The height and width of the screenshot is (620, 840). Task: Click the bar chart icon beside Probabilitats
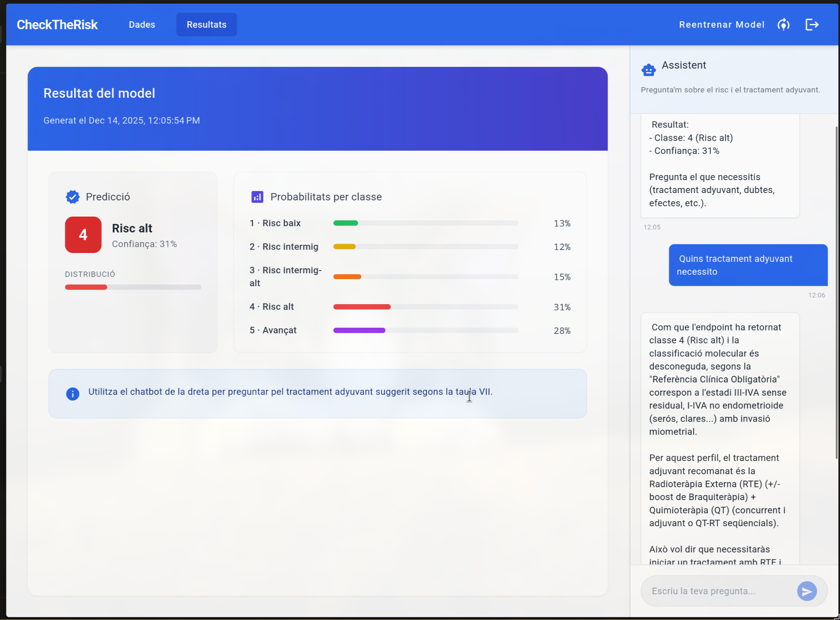pos(257,197)
